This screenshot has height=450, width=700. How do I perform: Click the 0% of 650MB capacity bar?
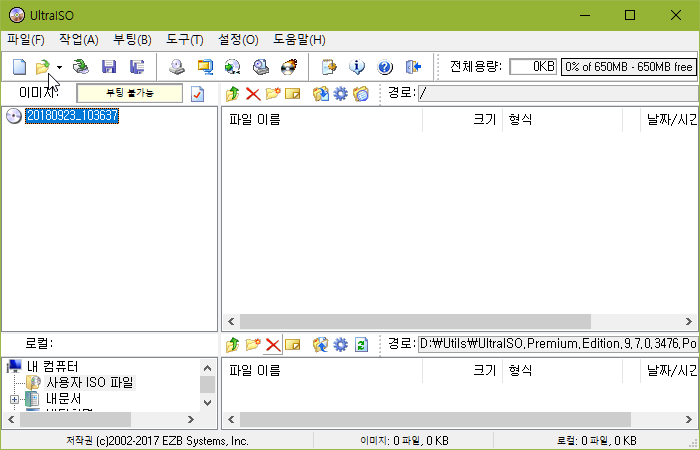(629, 67)
